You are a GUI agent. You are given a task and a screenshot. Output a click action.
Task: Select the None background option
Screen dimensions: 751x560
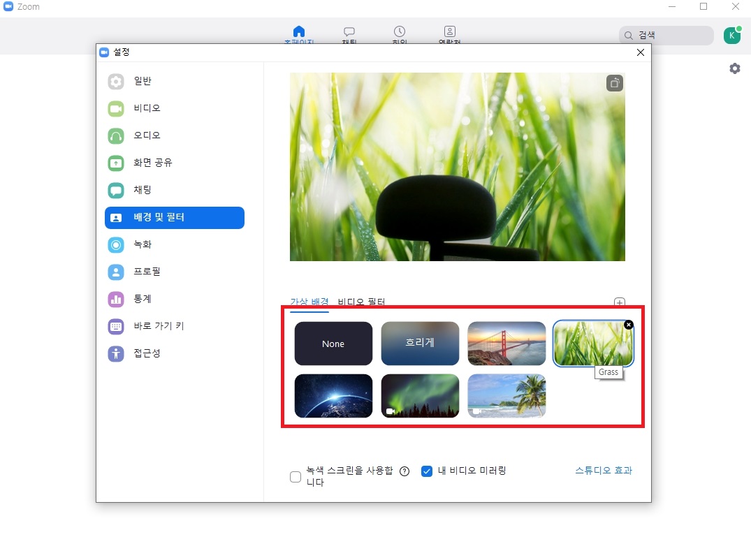[x=333, y=344]
